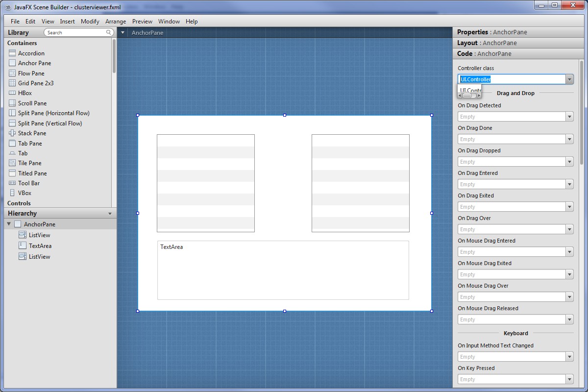
Task: Click the HBox container icon
Action: point(12,93)
